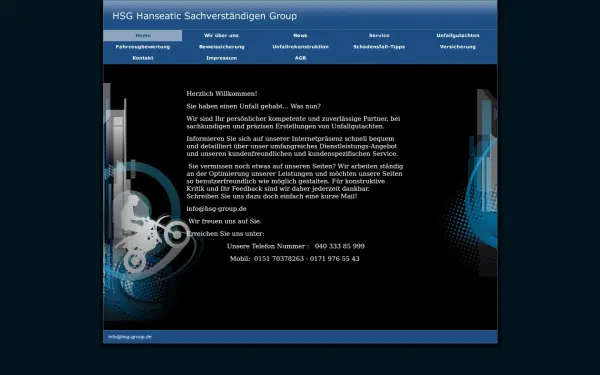Navigate to Fahrzeugbewertung

[143, 47]
